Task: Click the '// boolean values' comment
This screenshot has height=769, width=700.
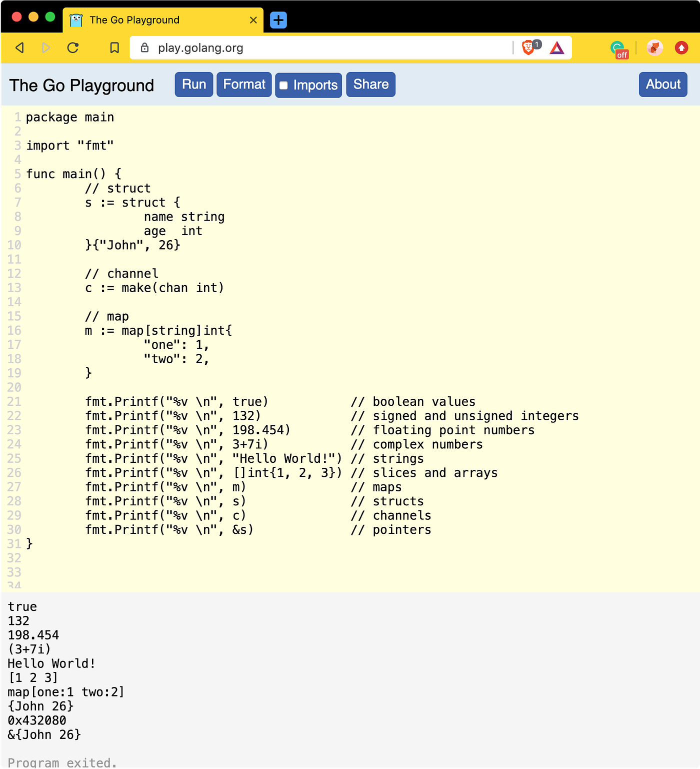Action: (x=413, y=402)
